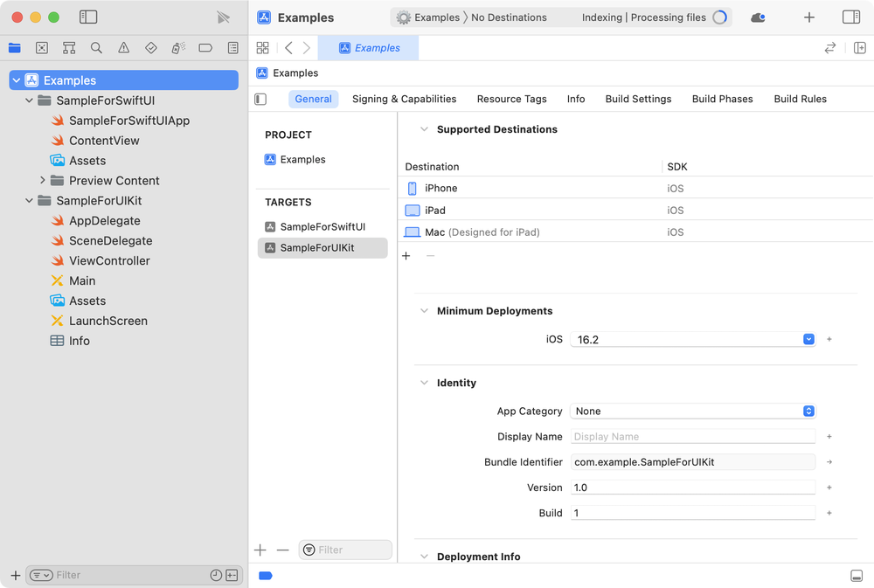Image resolution: width=874 pixels, height=588 pixels.
Task: Collapse the SampleForSwiftUI folder
Action: click(x=29, y=100)
